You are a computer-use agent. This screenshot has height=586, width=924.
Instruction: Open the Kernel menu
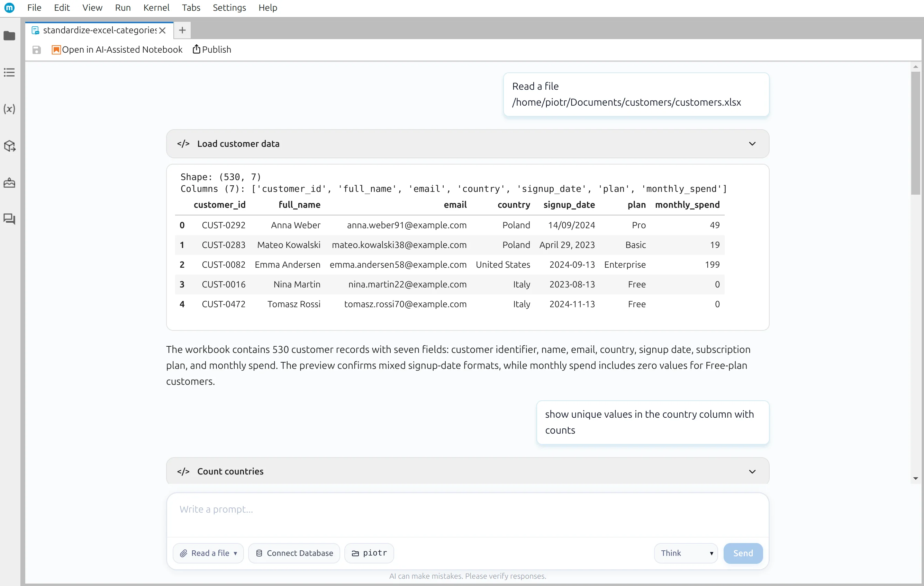click(156, 8)
